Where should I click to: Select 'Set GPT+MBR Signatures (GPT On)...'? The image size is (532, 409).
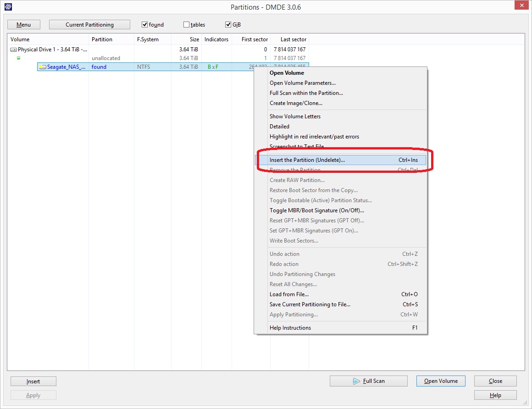click(x=341, y=231)
